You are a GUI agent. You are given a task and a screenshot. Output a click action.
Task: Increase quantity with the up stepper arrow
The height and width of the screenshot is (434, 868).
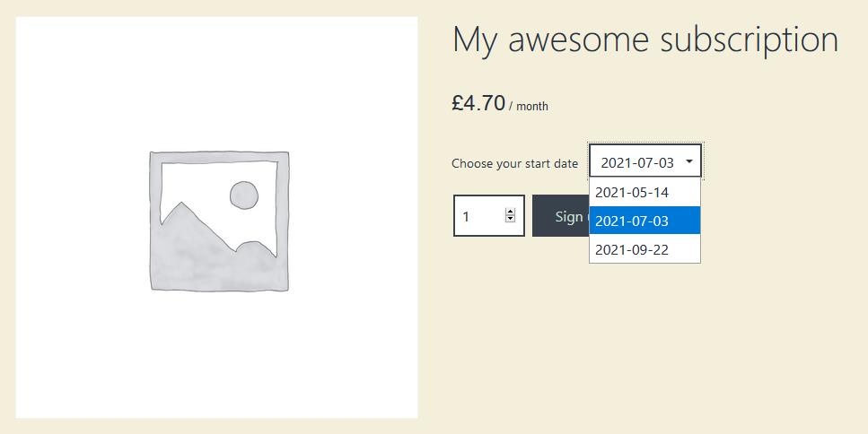point(511,212)
